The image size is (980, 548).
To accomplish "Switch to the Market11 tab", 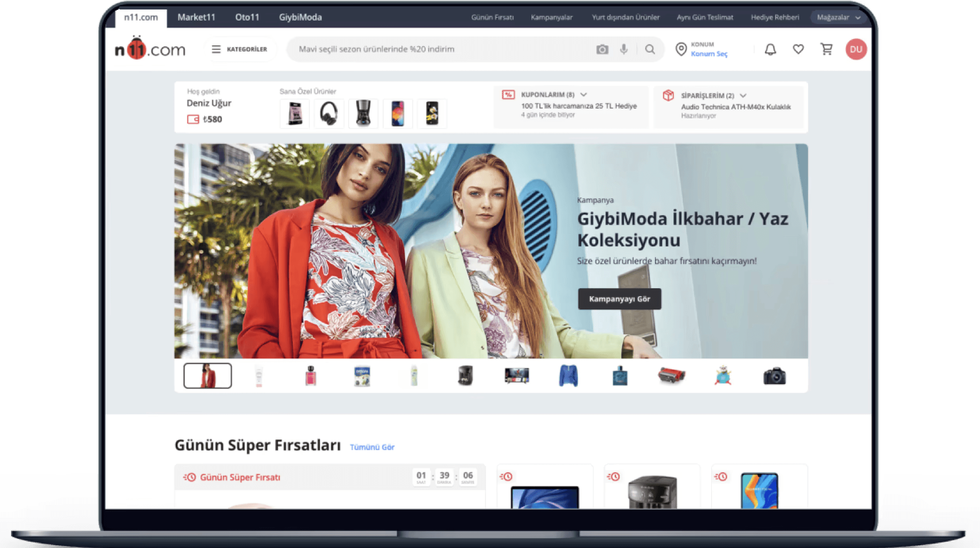I will [x=196, y=17].
